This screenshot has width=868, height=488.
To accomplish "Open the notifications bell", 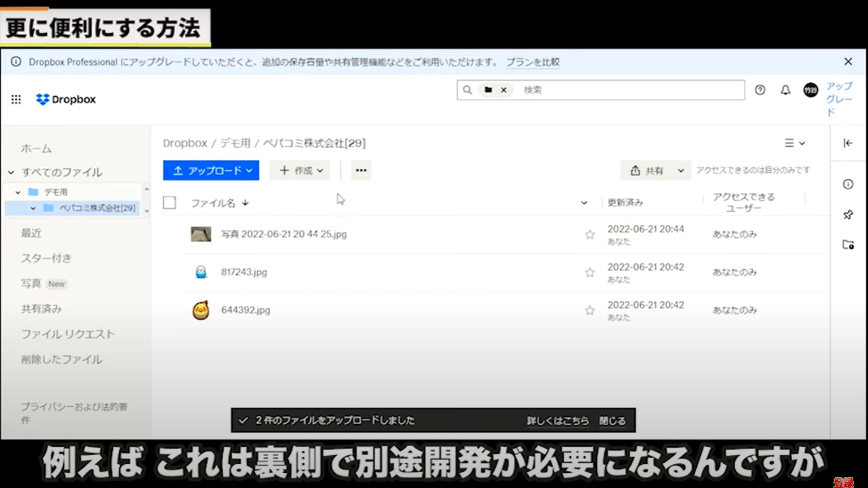I will 785,90.
